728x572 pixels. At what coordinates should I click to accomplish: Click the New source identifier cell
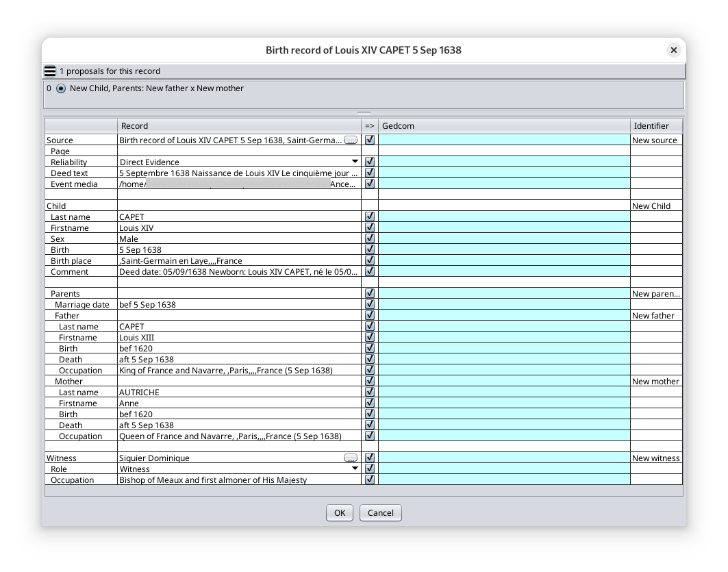pos(657,140)
